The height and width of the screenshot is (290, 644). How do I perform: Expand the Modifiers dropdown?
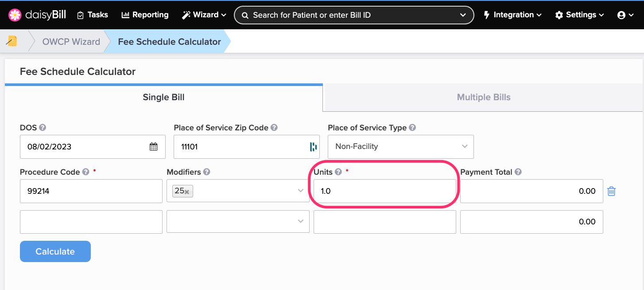tap(301, 191)
